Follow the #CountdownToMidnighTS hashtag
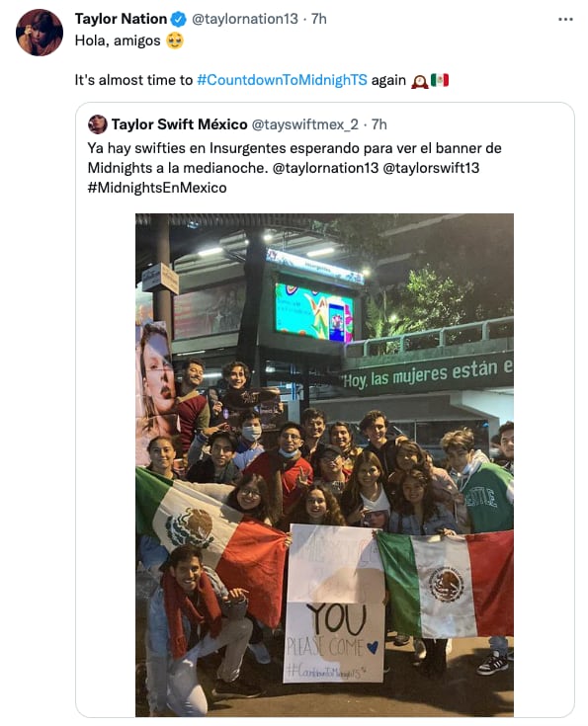 click(x=282, y=80)
